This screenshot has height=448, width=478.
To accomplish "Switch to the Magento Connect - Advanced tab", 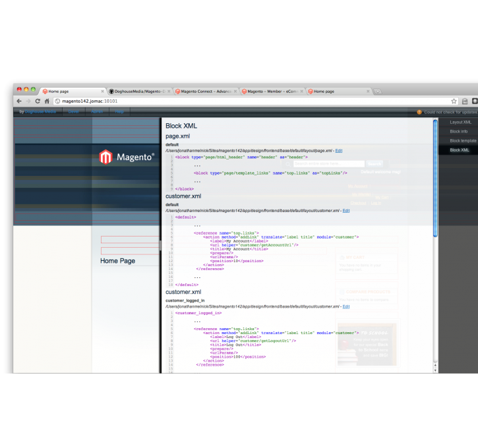I will tap(206, 92).
